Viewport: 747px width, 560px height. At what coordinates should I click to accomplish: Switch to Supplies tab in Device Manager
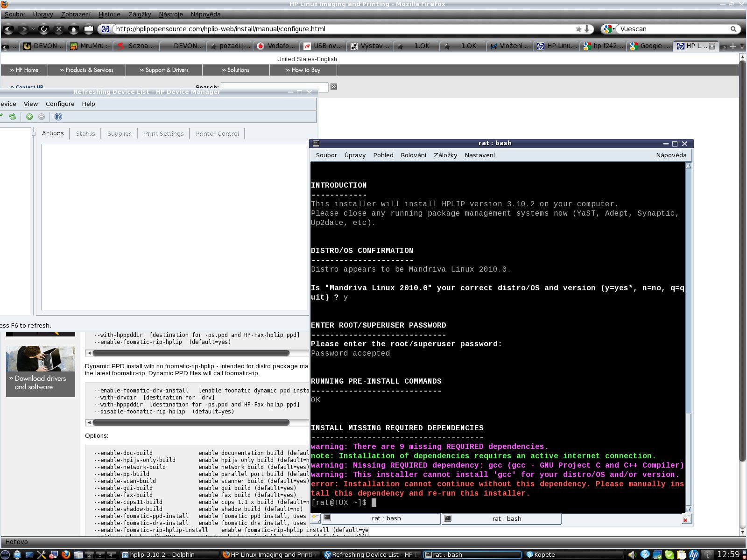click(x=120, y=133)
